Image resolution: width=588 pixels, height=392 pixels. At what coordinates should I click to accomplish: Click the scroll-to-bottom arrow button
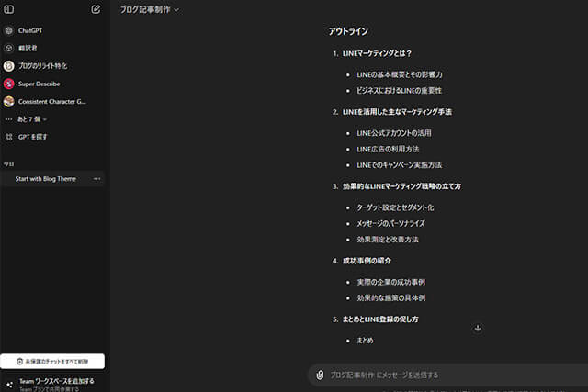click(478, 328)
